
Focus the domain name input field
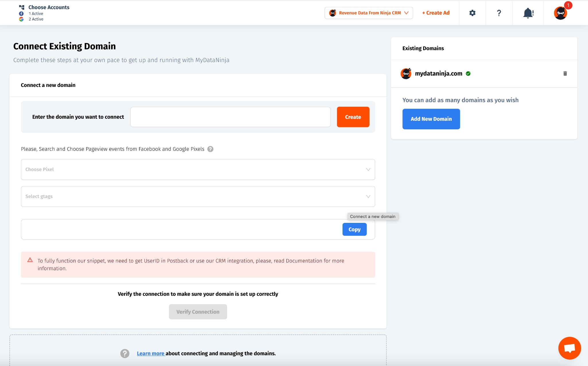pyautogui.click(x=230, y=117)
